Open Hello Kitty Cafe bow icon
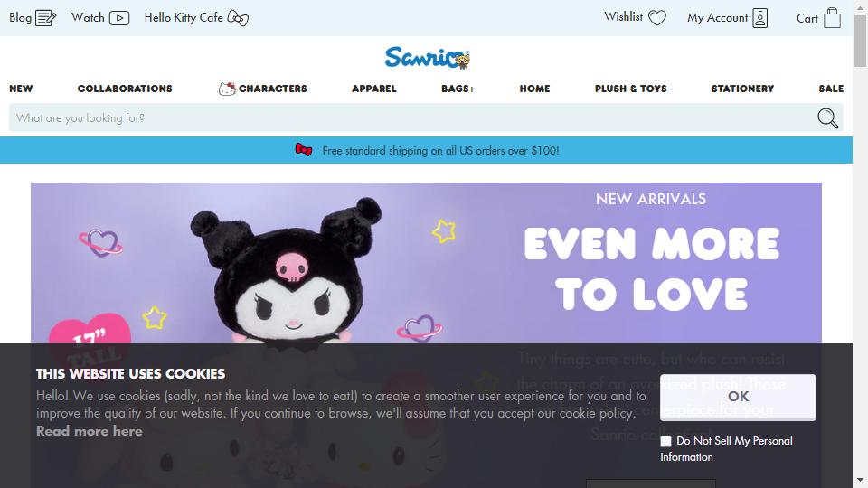Screen dimensions: 868x488 [x=238, y=18]
